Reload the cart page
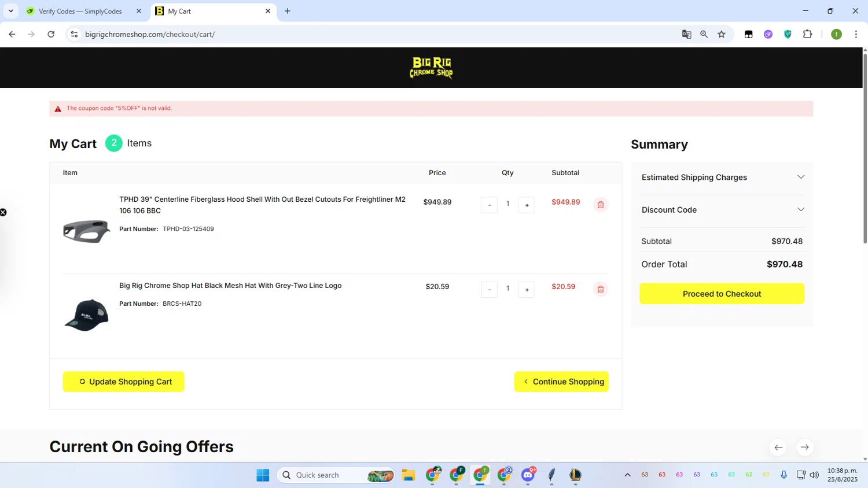 [51, 34]
